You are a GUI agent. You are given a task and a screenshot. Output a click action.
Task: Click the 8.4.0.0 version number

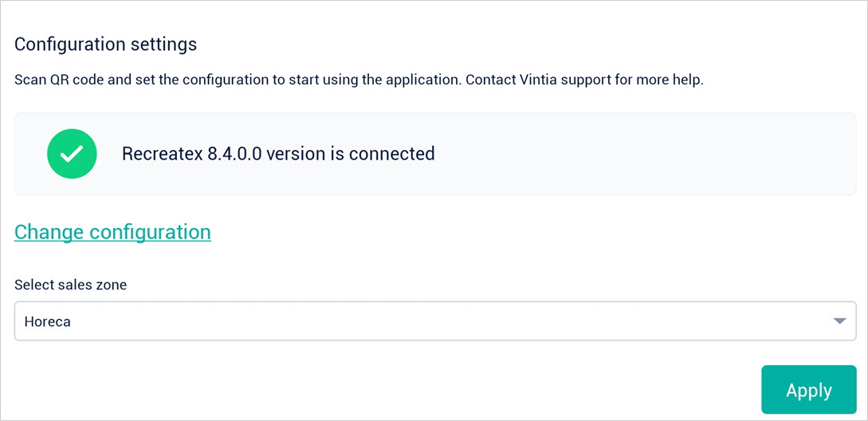coord(234,154)
